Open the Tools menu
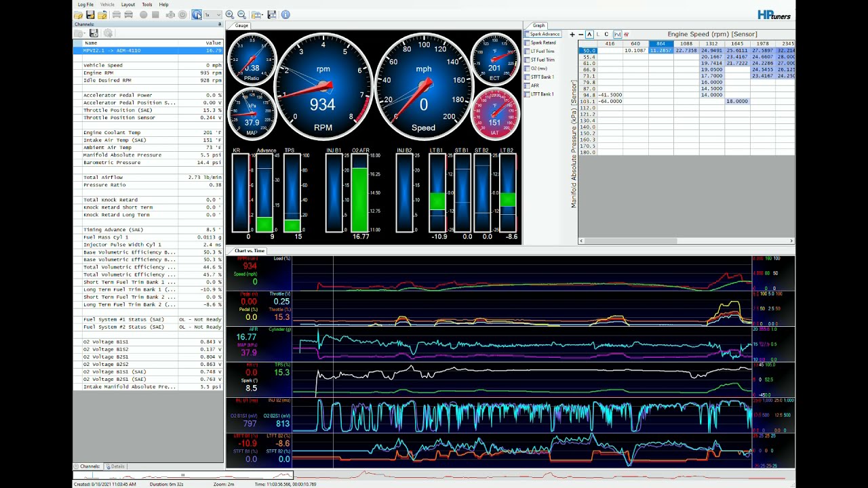 [x=147, y=5]
